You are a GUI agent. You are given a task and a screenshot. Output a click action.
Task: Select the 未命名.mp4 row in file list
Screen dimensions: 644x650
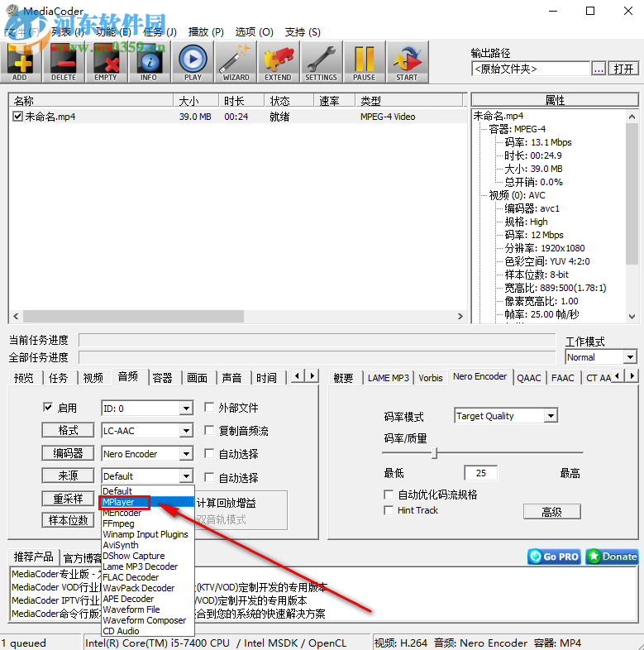point(237,117)
